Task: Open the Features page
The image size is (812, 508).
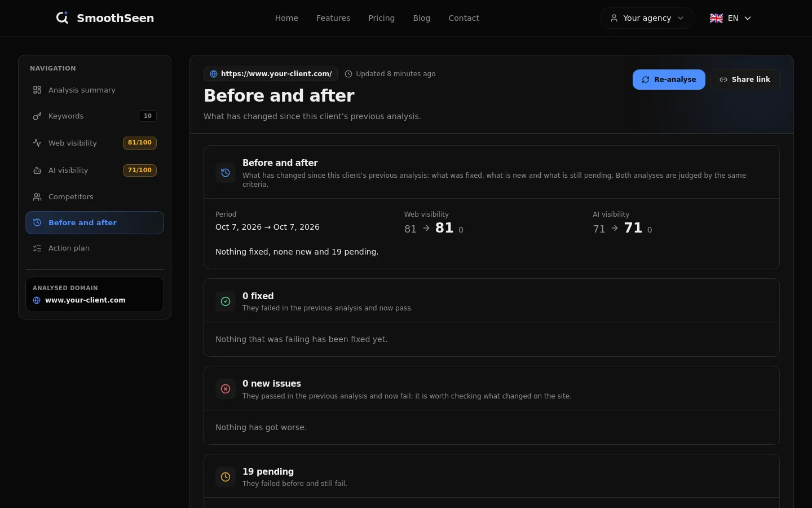Action: 333,18
